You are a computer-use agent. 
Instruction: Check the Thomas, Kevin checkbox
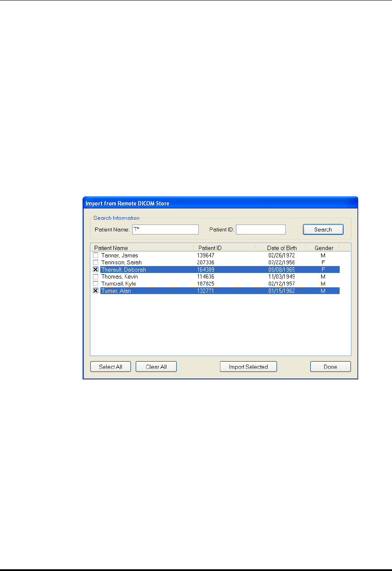[x=96, y=276]
